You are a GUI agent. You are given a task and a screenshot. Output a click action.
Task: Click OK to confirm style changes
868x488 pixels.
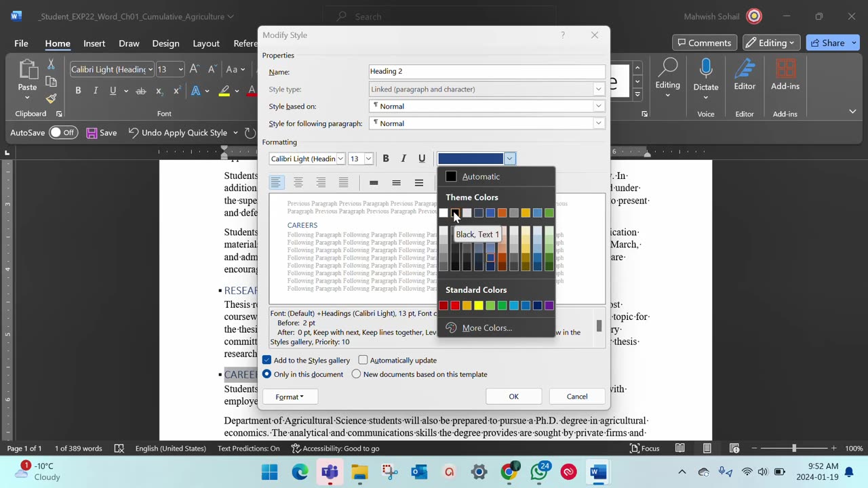click(513, 396)
